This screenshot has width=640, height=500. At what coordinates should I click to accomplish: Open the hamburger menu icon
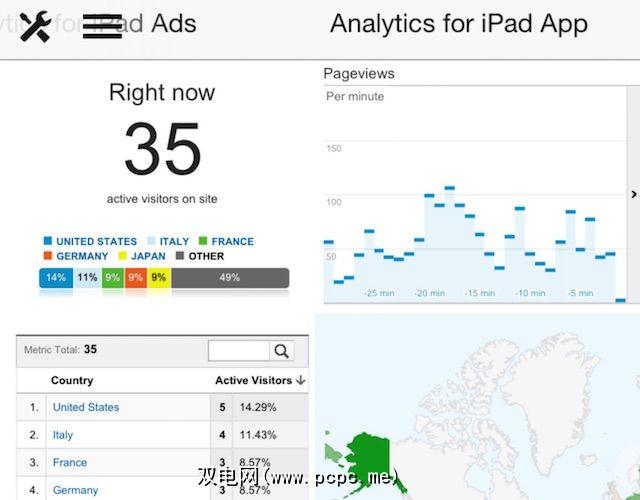pyautogui.click(x=102, y=27)
